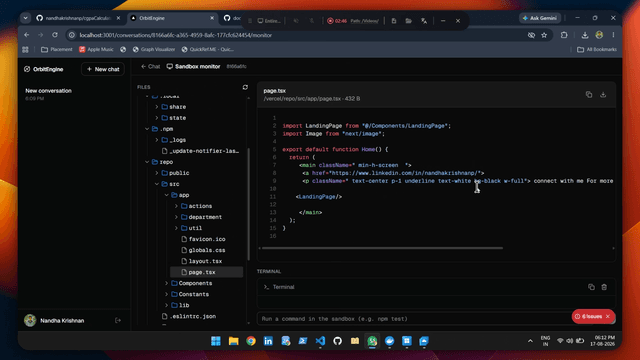Expand the public folder
640x360 pixels.
click(x=157, y=173)
